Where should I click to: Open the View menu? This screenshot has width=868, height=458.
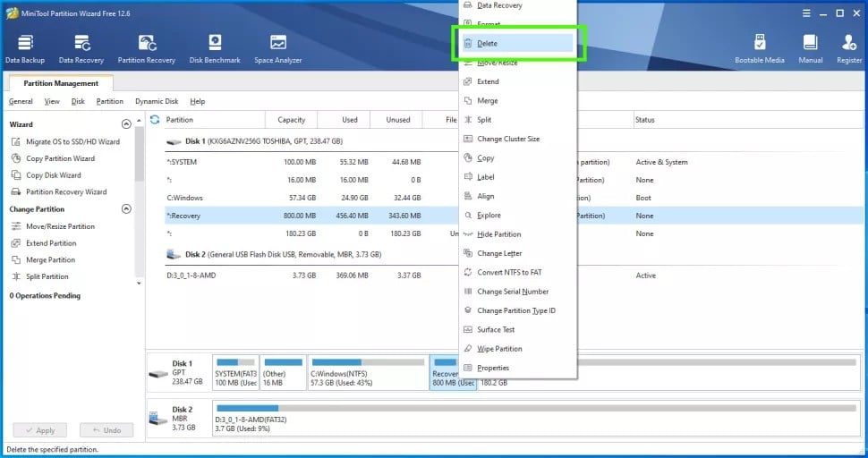(52, 101)
